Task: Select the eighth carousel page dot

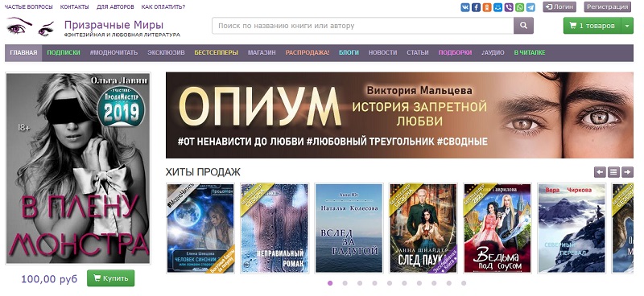Action: point(434,283)
